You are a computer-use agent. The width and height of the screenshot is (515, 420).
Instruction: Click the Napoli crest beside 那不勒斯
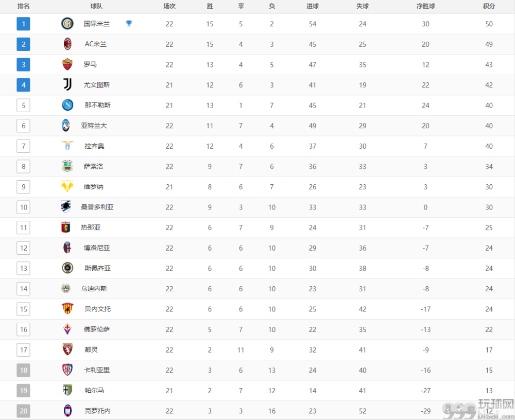coord(67,105)
